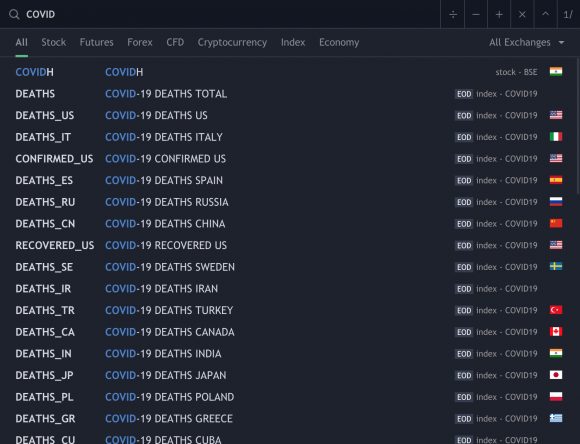
Task: Open the All Exchanges dropdown
Action: pos(526,43)
